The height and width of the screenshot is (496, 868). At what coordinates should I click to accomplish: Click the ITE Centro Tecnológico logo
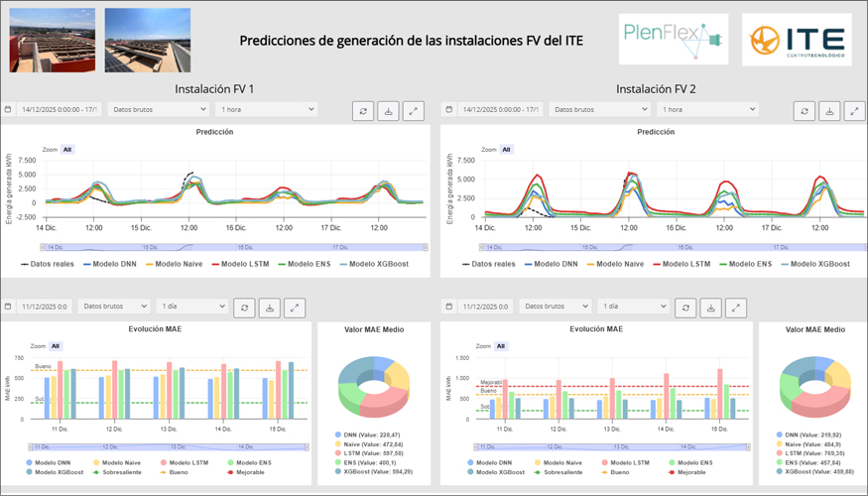[x=796, y=40]
